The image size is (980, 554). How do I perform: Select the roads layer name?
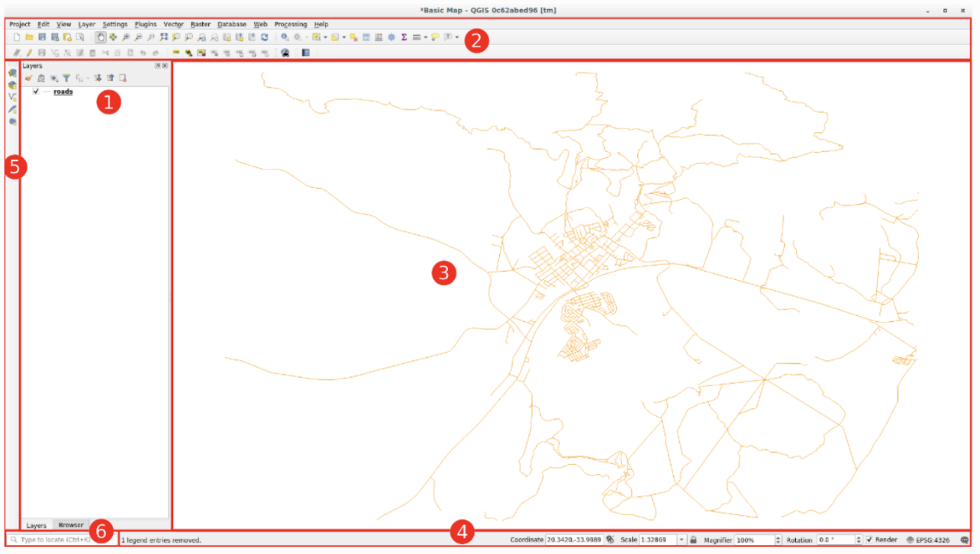(63, 92)
